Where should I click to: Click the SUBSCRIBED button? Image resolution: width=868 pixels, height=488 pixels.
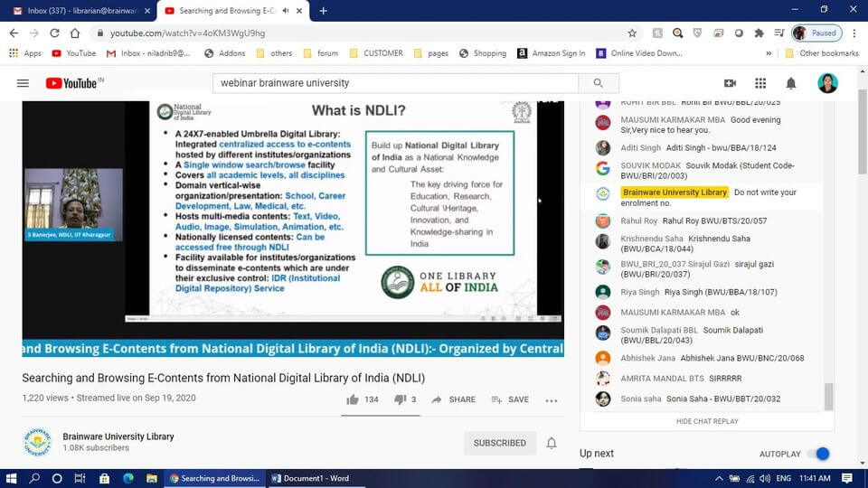click(500, 443)
